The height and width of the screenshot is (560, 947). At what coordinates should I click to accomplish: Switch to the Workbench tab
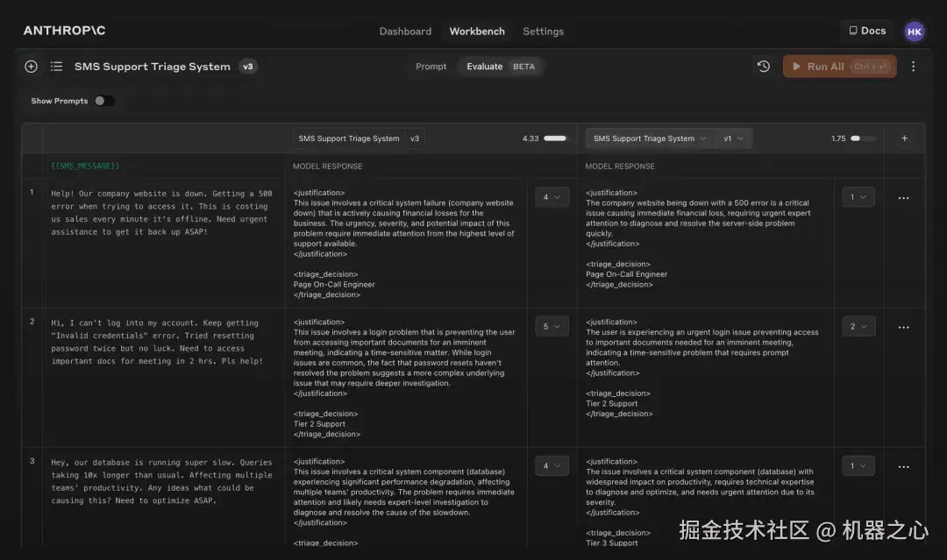coord(477,32)
